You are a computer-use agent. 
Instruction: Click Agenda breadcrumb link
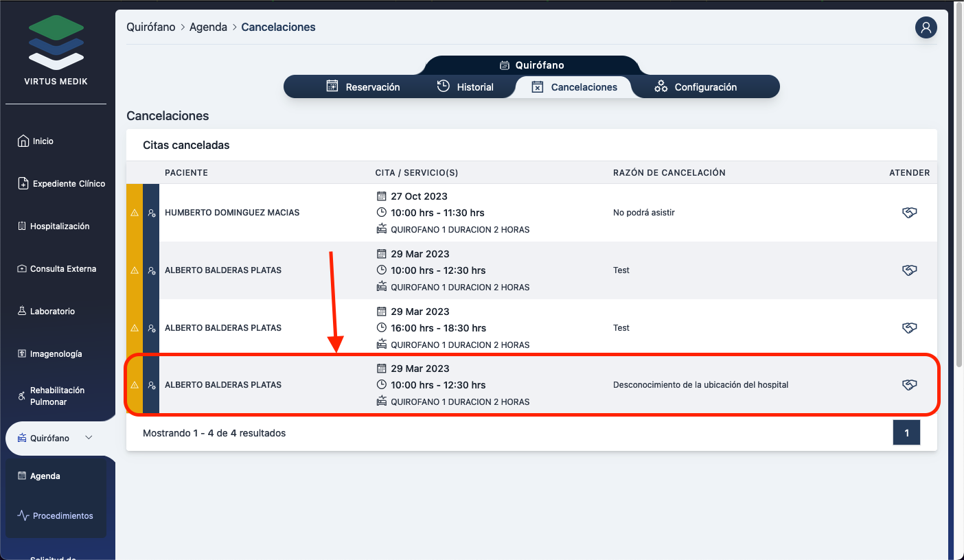[x=208, y=27]
